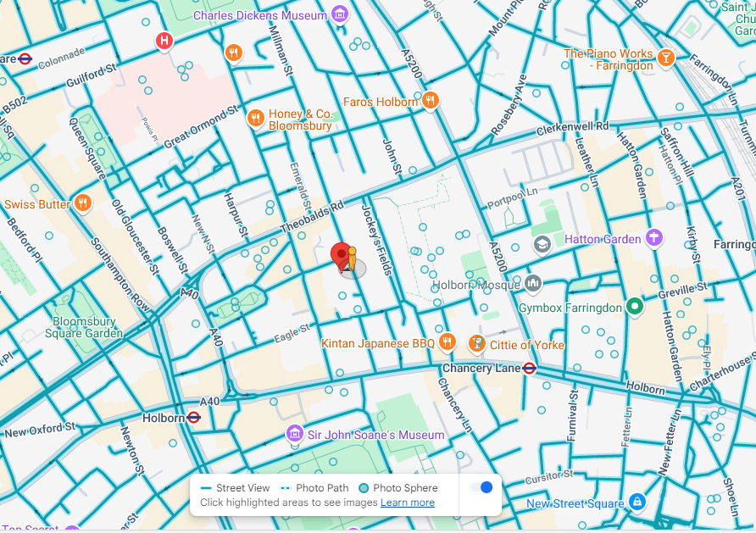This screenshot has width=756, height=533.
Task: Open the Holborn Mosque marker icon
Action: click(533, 283)
